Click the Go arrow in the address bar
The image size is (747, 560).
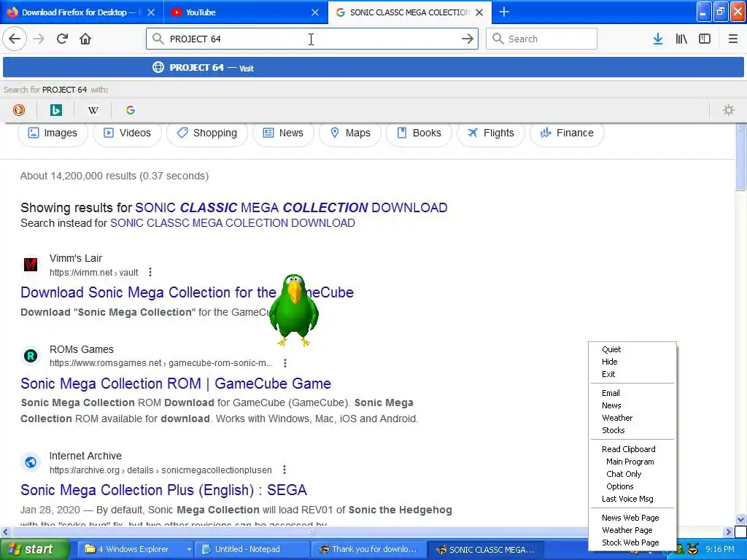pos(468,39)
